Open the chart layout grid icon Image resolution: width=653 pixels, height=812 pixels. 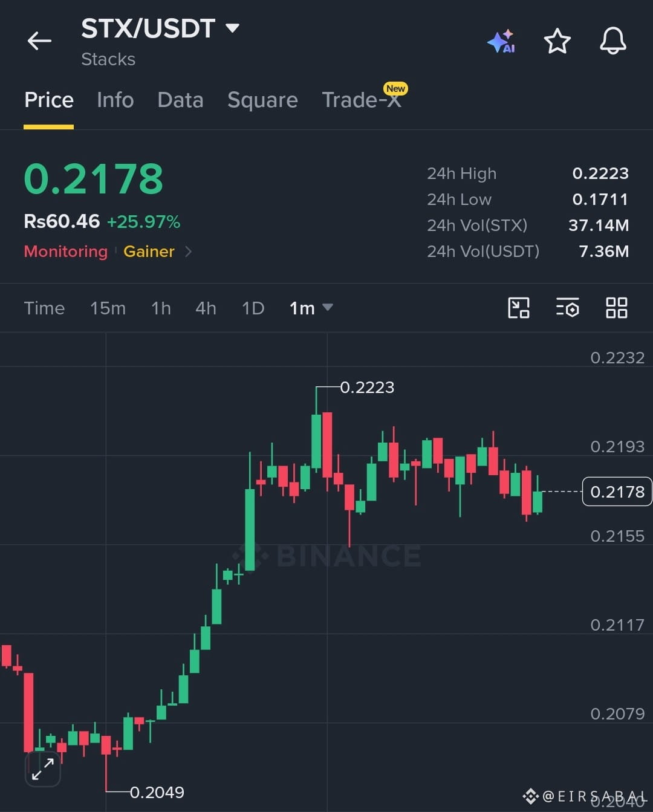(x=616, y=308)
